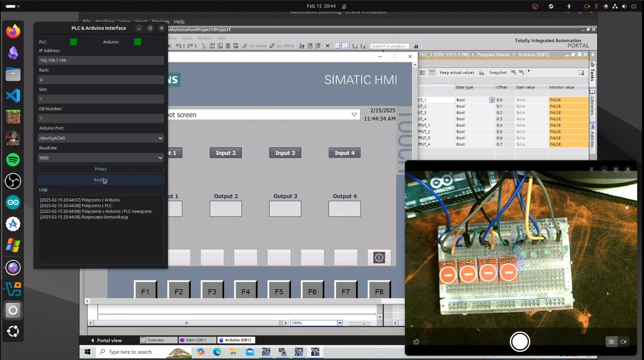Open the Baudrate dropdown
This screenshot has height=360, width=644.
pos(101,158)
